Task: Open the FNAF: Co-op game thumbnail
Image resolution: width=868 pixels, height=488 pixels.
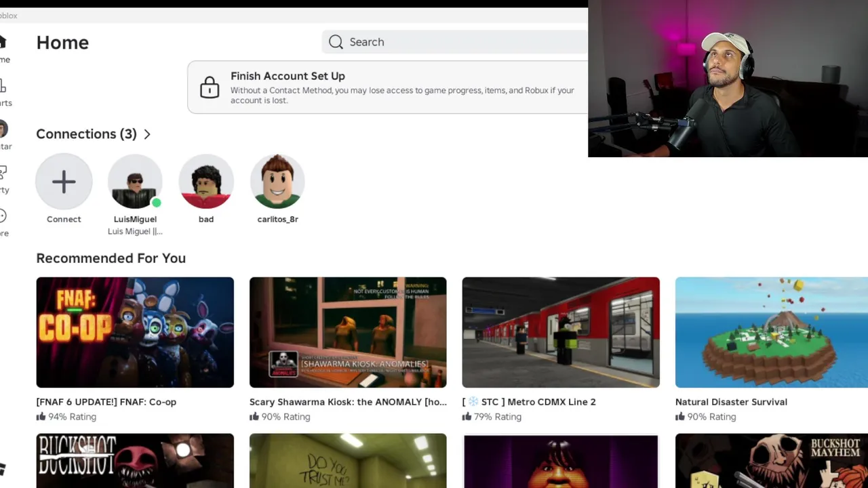Action: (135, 332)
